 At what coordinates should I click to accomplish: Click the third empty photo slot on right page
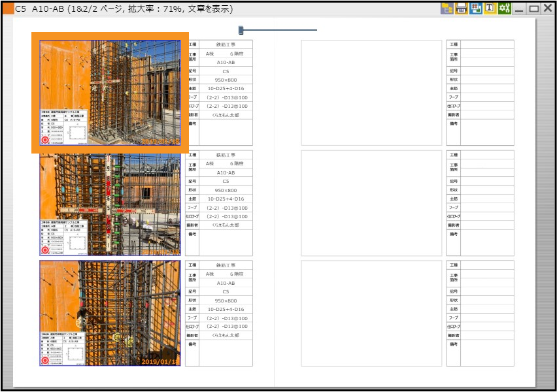[371, 313]
